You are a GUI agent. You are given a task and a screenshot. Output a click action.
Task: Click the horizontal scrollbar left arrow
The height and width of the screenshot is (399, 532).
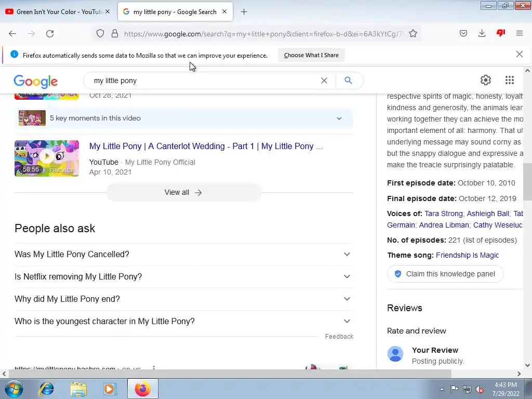coord(4,374)
